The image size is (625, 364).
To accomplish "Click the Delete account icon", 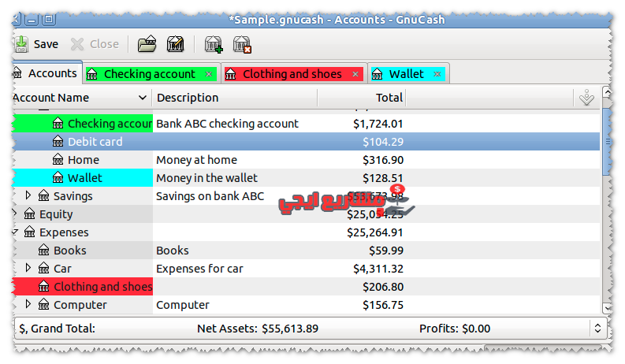I will pos(242,44).
